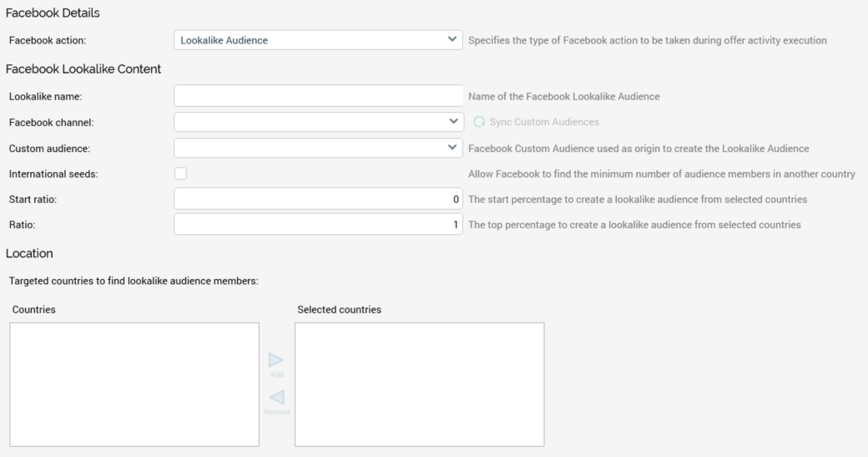Focus the Lookalike name text field
Screen dimensions: 868x457
tap(318, 96)
